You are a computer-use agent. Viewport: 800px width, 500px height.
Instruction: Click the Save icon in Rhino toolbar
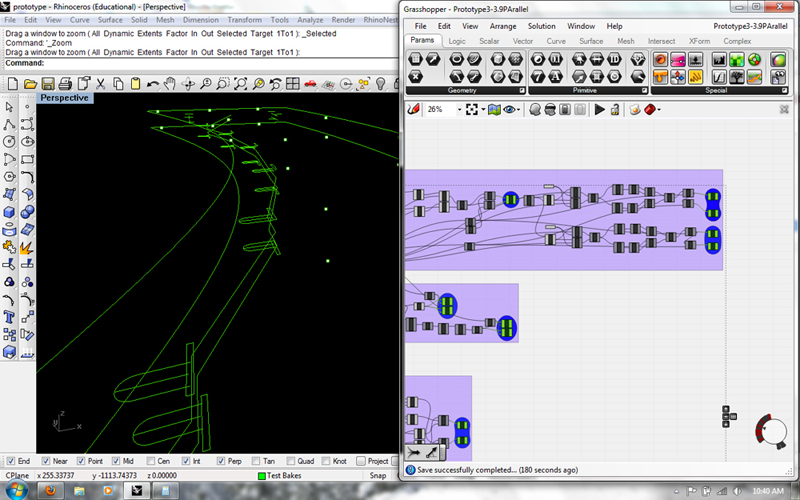pyautogui.click(x=48, y=84)
